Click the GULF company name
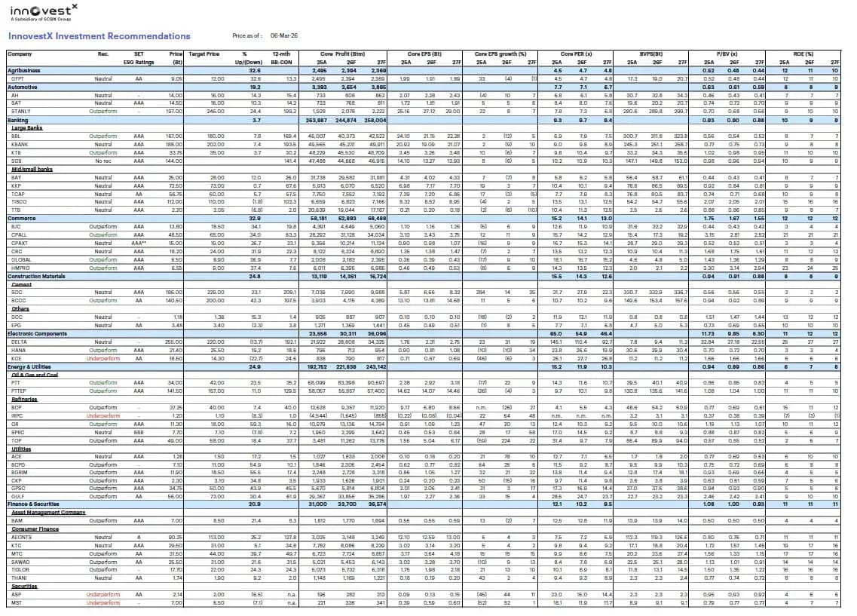 [x=17, y=496]
